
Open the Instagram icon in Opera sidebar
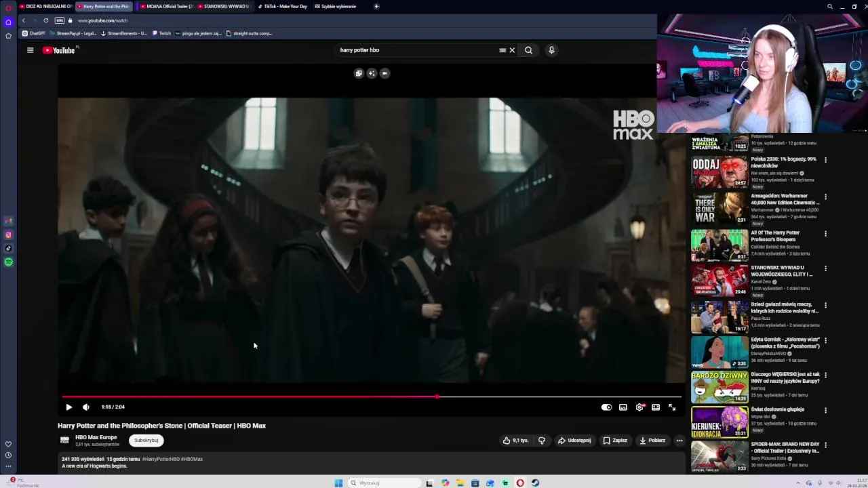click(x=8, y=235)
